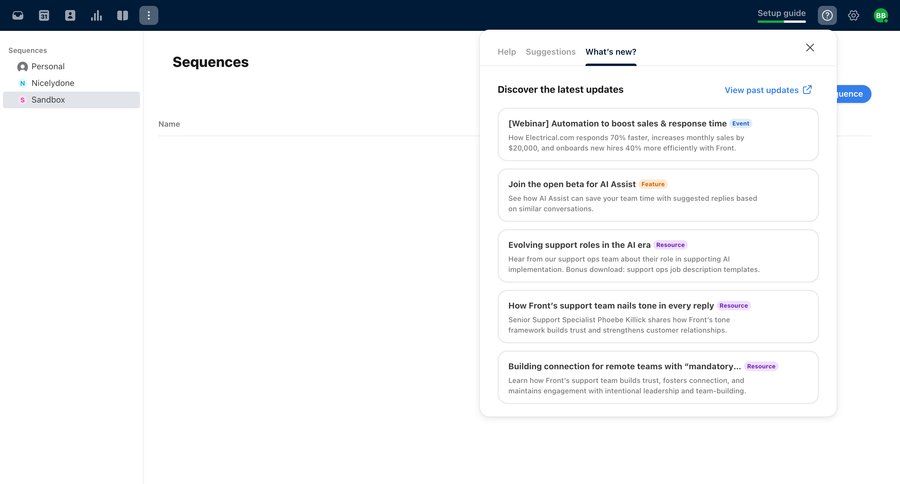Open the Setup guide progress
This screenshot has width=900, height=484.
coord(781,15)
